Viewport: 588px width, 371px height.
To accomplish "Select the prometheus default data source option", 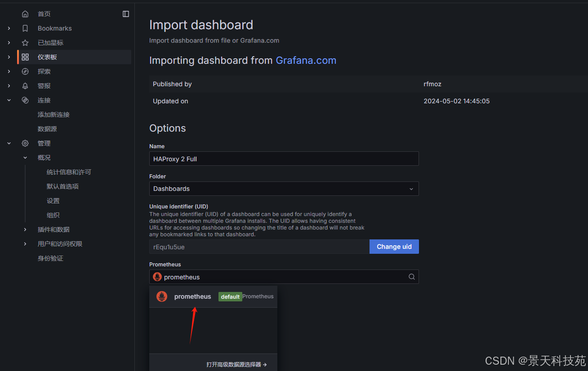I will [213, 296].
